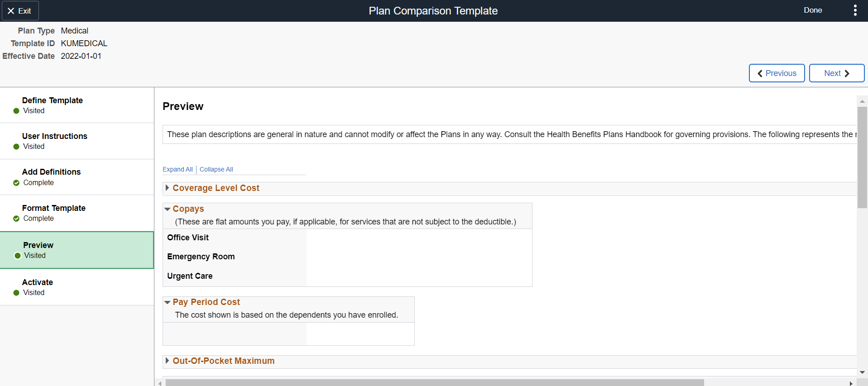Screen dimensions: 868x386
Task: Collapse the Pay Period Cost section
Action: 168,302
